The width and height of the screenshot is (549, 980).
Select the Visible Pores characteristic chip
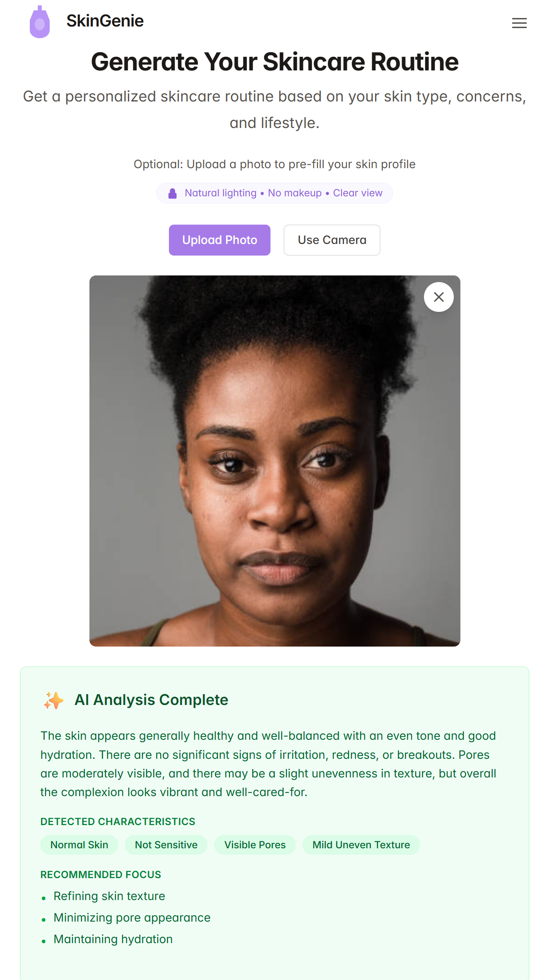click(255, 845)
